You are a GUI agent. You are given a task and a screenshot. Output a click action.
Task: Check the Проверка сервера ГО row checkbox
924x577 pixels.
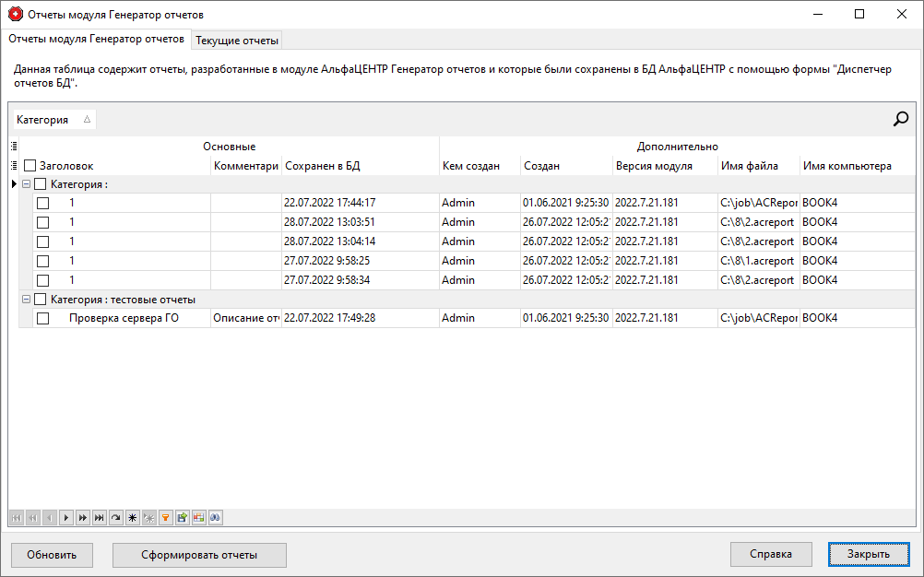[43, 319]
